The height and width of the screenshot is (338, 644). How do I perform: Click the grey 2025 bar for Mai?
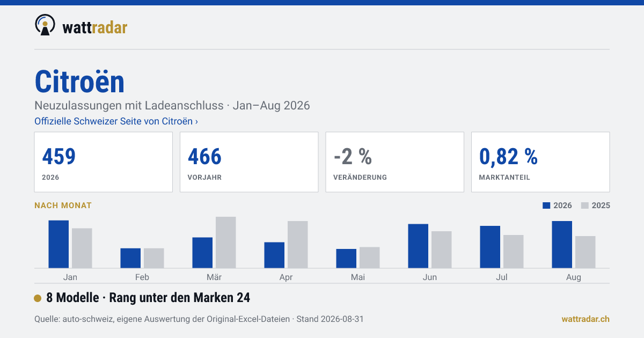[x=370, y=258]
